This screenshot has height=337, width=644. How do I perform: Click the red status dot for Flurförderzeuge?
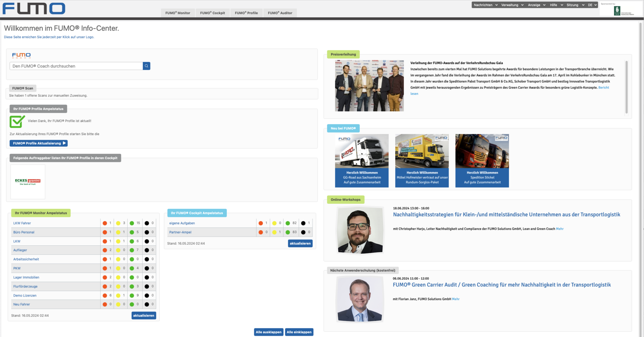105,286
